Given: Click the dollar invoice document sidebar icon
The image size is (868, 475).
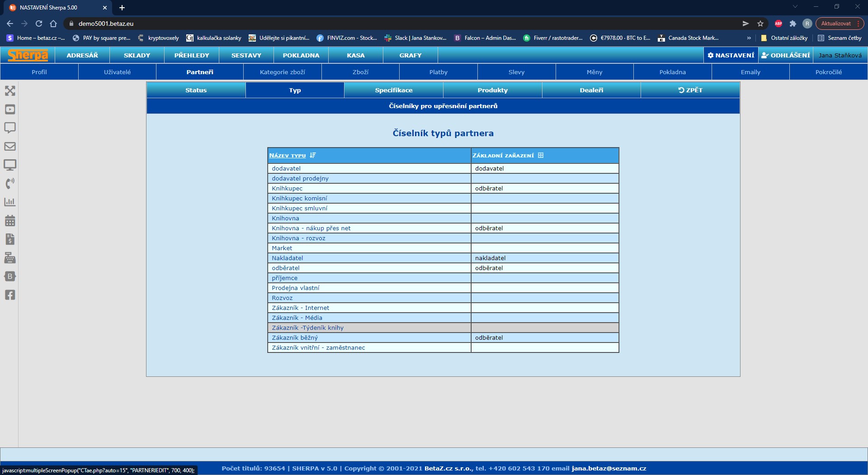Looking at the screenshot, I should coord(10,239).
